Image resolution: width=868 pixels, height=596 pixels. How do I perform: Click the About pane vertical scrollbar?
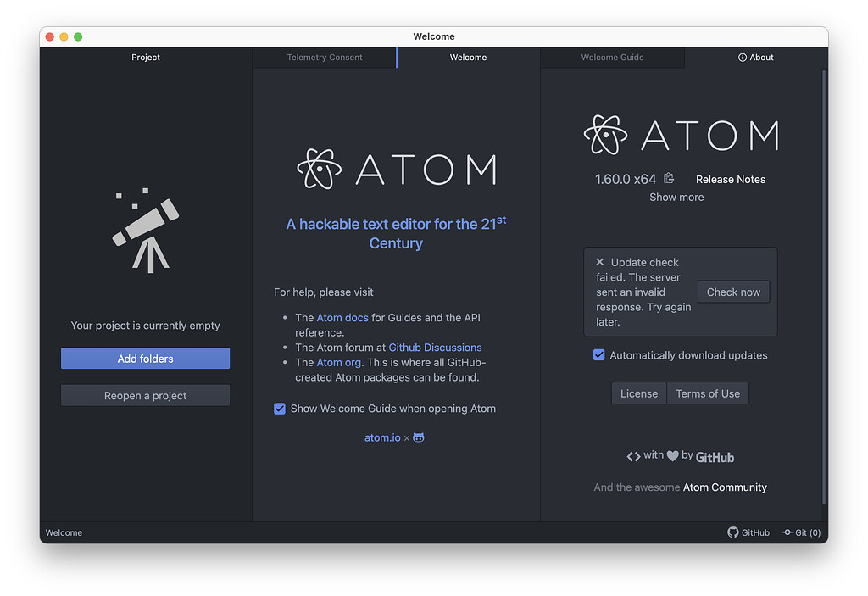pyautogui.click(x=824, y=287)
